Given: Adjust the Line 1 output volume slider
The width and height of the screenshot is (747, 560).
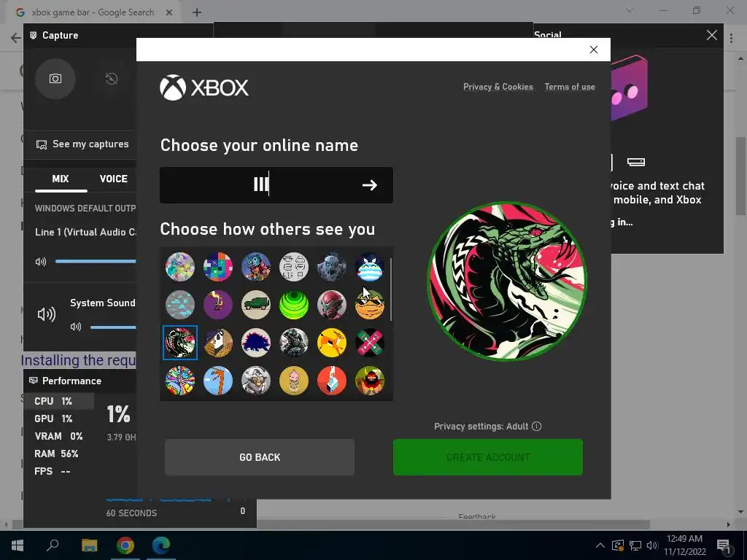Looking at the screenshot, I should tap(96, 261).
